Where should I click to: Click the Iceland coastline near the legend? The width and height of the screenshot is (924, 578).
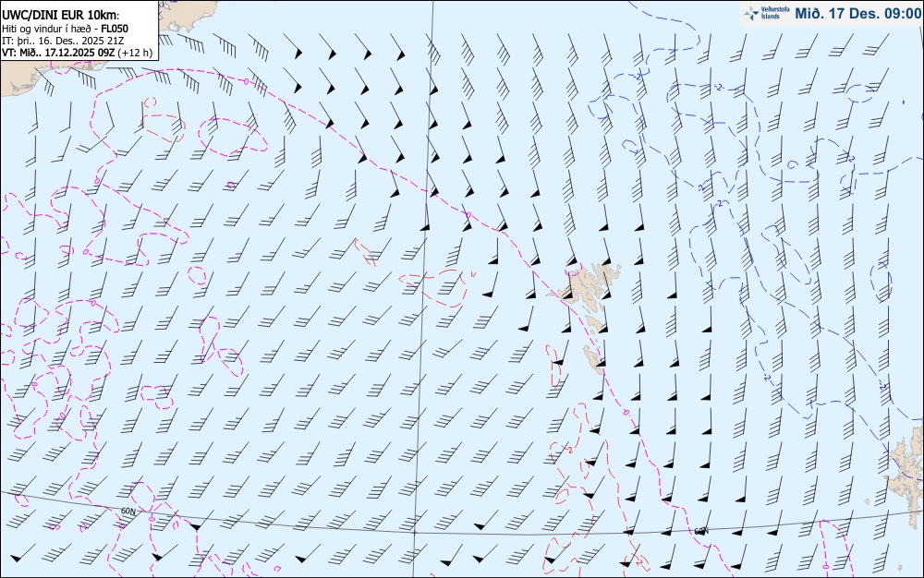[188, 18]
